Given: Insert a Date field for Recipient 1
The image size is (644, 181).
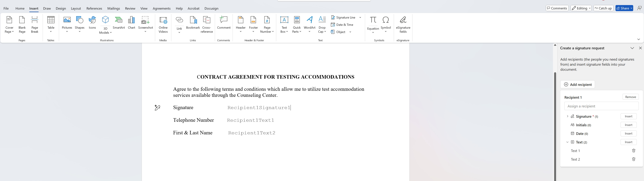Looking at the screenshot, I should click(x=628, y=134).
